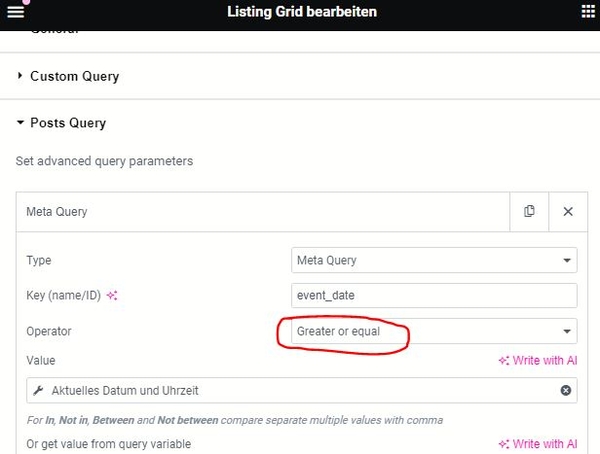Click Write with AI beside query variable
Image resolution: width=600 pixels, height=454 pixels.
pyautogui.click(x=538, y=444)
